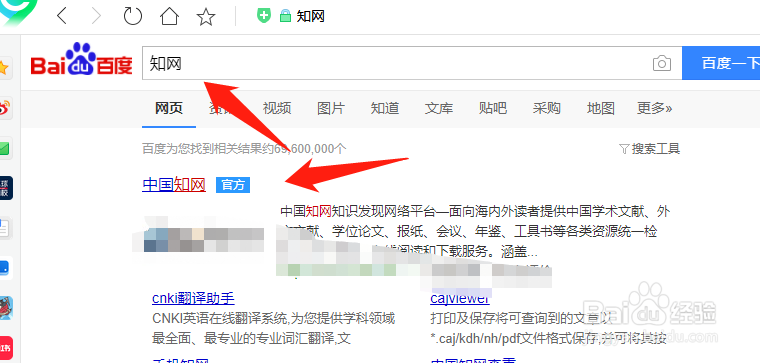760x363 pixels.
Task: Open the browser home page icon
Action: pos(169,16)
